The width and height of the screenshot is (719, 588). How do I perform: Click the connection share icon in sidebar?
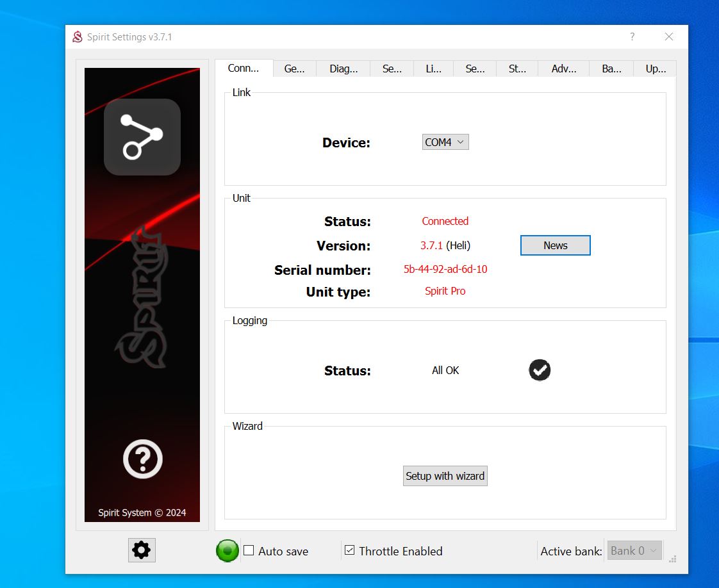[142, 137]
